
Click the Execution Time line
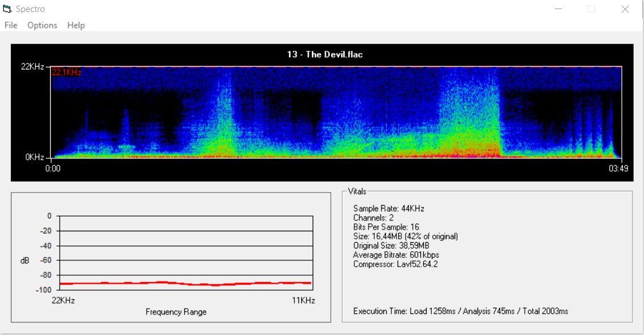point(460,311)
